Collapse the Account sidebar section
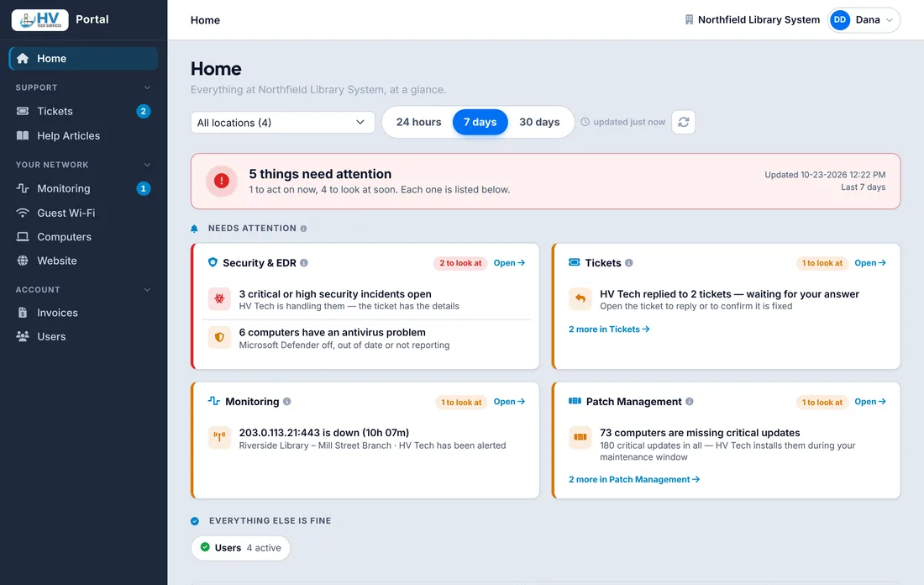Viewport: 924px width, 585px height. click(147, 289)
